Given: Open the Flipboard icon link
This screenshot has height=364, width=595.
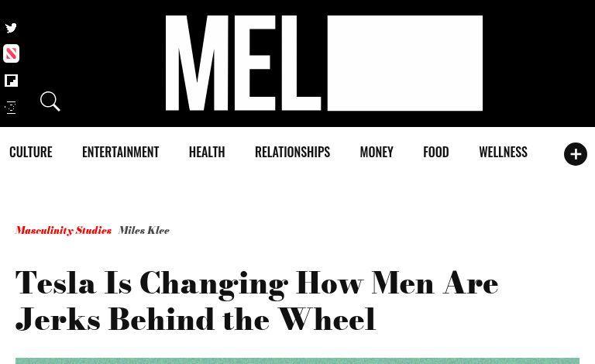Looking at the screenshot, I should tap(11, 81).
